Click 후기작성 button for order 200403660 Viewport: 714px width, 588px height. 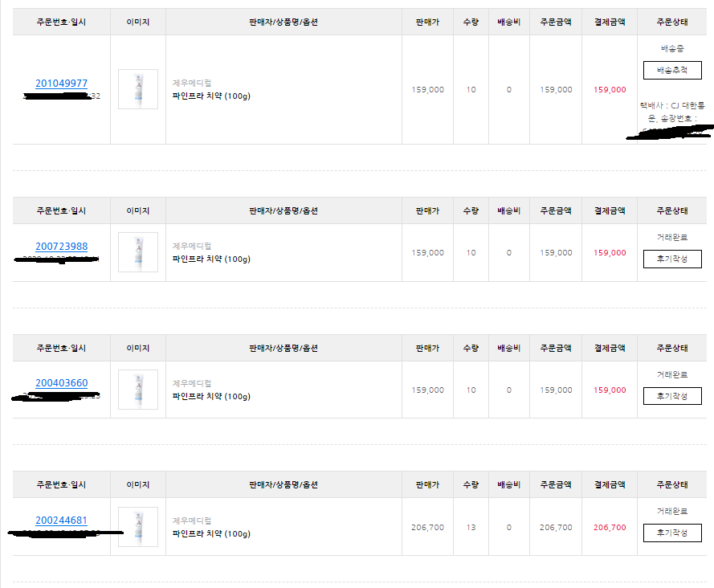pos(672,396)
